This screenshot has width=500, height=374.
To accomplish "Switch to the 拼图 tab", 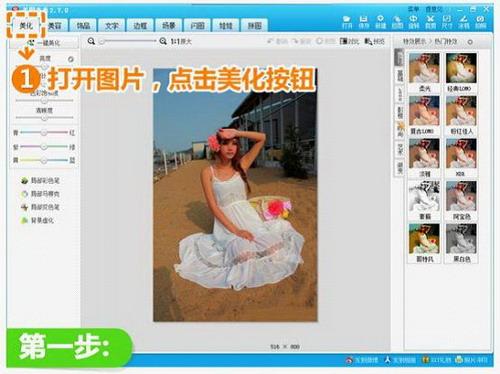I will click(254, 25).
